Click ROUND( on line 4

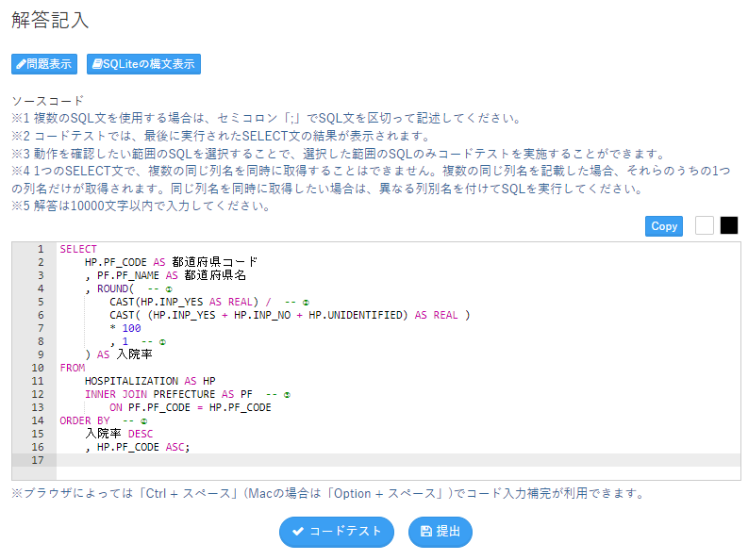pyautogui.click(x=115, y=288)
